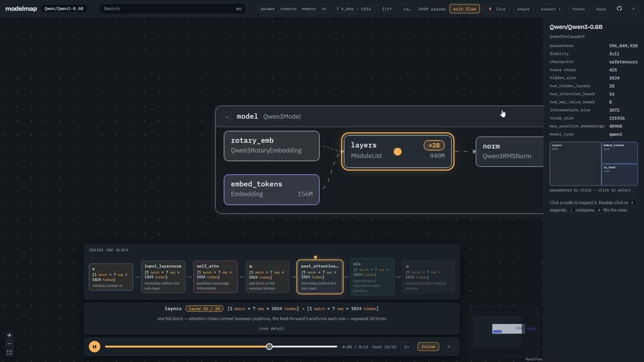Click the 596M params label
Image resolution: width=644 pixels, height=362 pixels.
tap(432, 9)
